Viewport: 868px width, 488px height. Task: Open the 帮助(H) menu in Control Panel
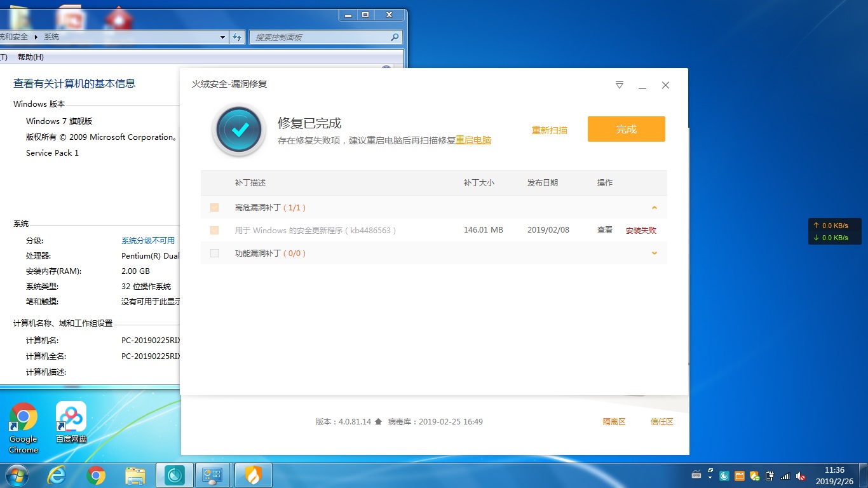tap(31, 57)
